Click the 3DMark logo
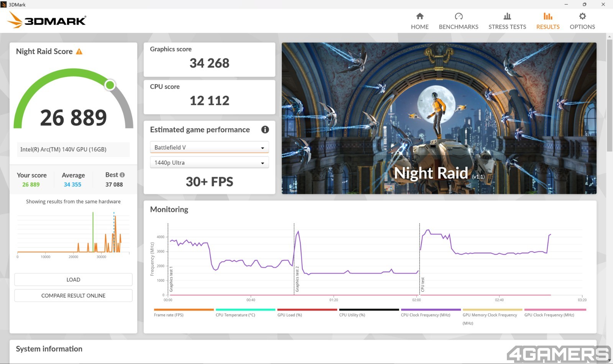This screenshot has width=613, height=364. pos(47,20)
